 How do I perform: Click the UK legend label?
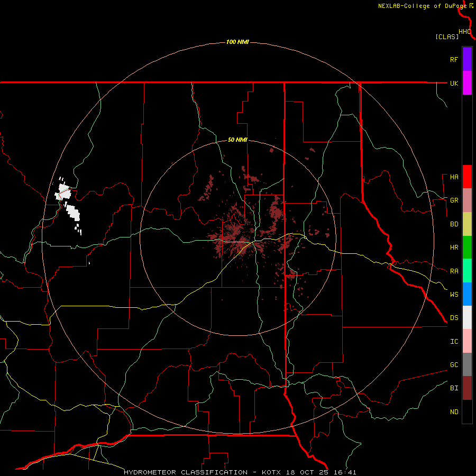(x=454, y=83)
